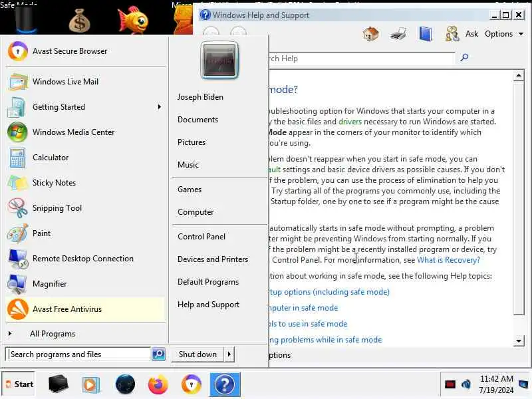Screen dimensions: 532x399
Task: Click the user account picture
Action: click(x=219, y=60)
